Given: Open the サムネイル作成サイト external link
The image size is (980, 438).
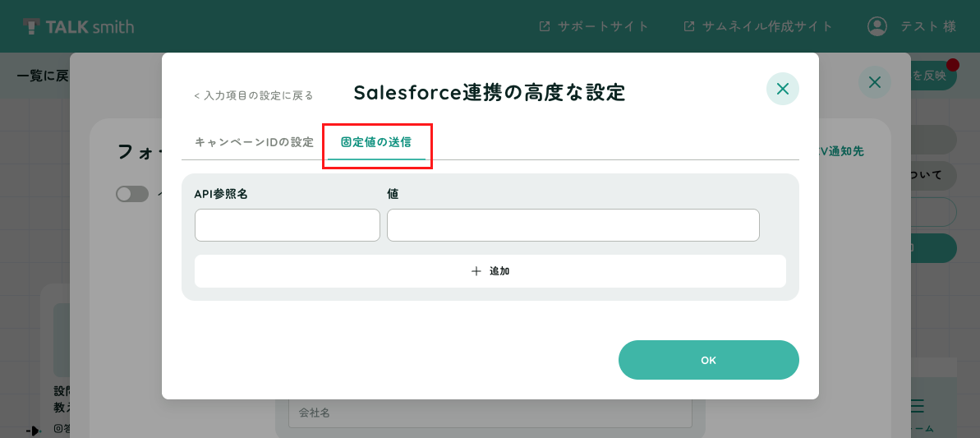Looking at the screenshot, I should pyautogui.click(x=758, y=26).
